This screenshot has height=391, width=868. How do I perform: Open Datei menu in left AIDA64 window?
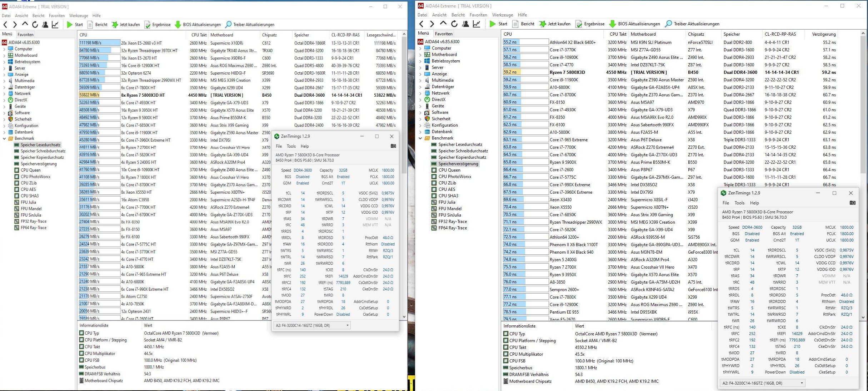pyautogui.click(x=6, y=16)
